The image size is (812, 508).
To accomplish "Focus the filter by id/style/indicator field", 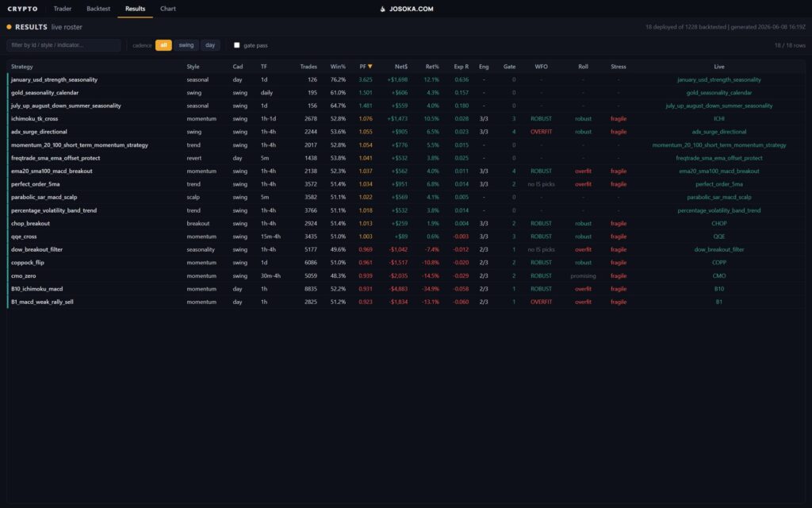I will point(63,45).
